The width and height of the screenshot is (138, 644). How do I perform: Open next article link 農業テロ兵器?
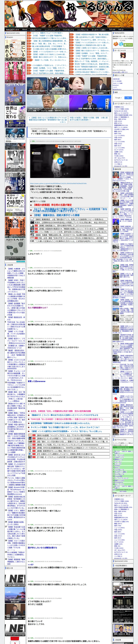pyautogui.click(x=89, y=118)
